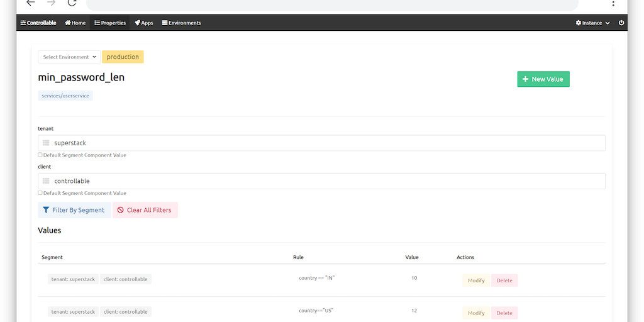Click the Controllable brand logo

tap(38, 23)
